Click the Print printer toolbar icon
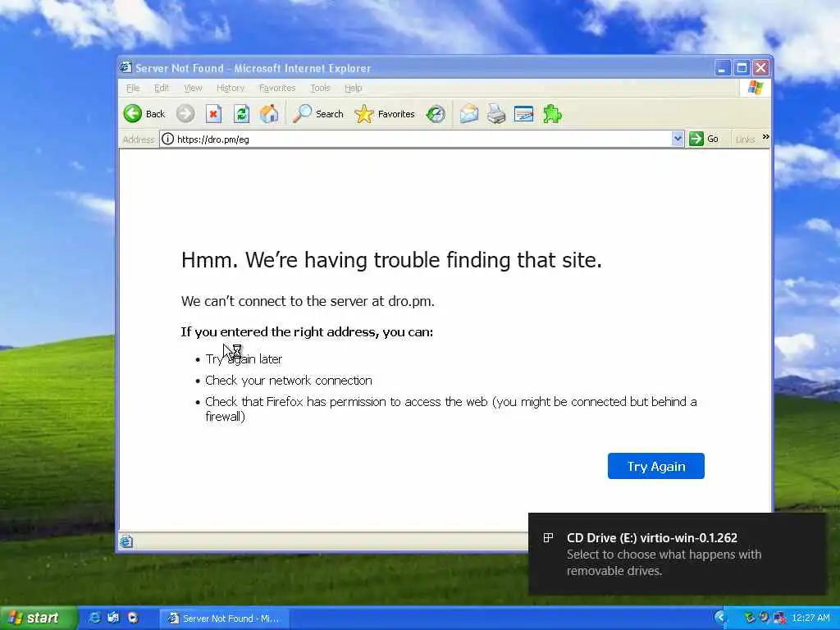Image resolution: width=840 pixels, height=630 pixels. click(x=496, y=113)
